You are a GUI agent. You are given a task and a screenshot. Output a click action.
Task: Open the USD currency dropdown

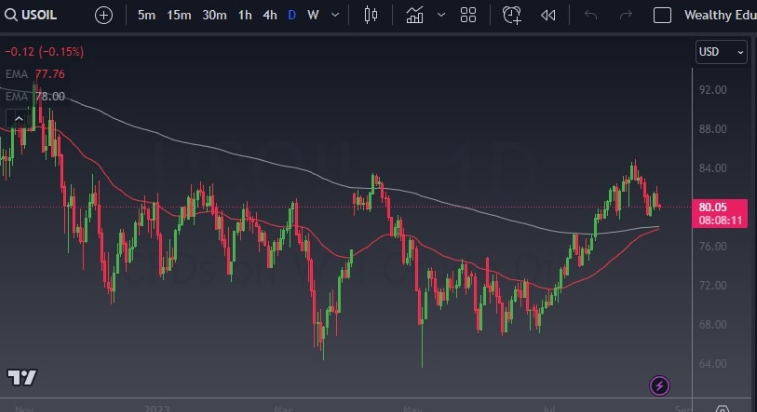[x=721, y=52]
